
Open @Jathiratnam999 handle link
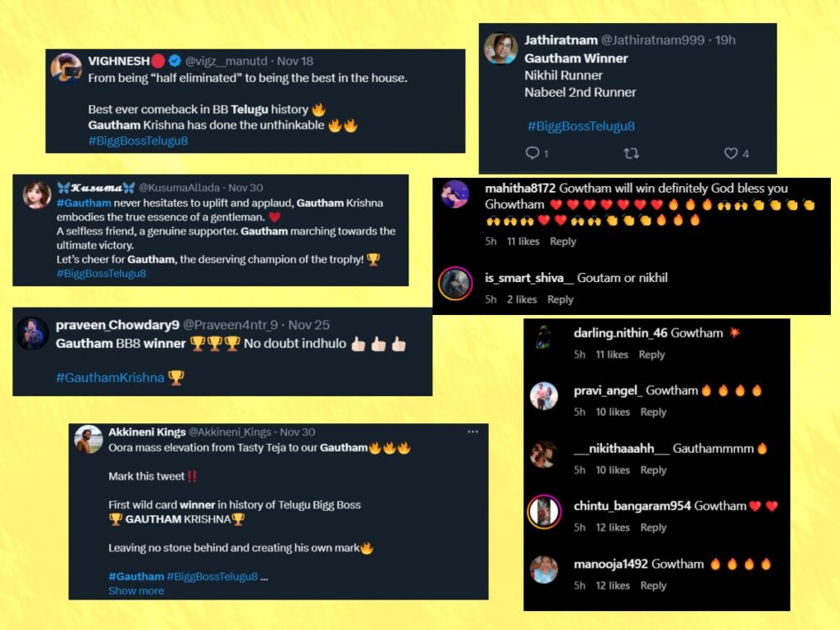(x=652, y=39)
